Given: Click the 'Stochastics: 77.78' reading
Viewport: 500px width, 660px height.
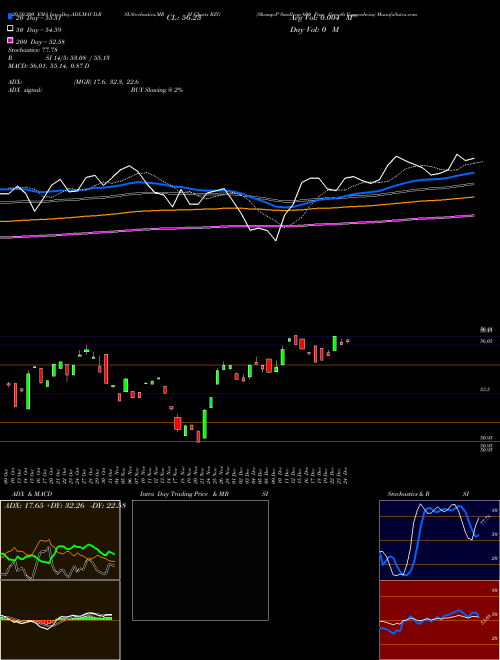Looking at the screenshot, I should coord(33,50).
